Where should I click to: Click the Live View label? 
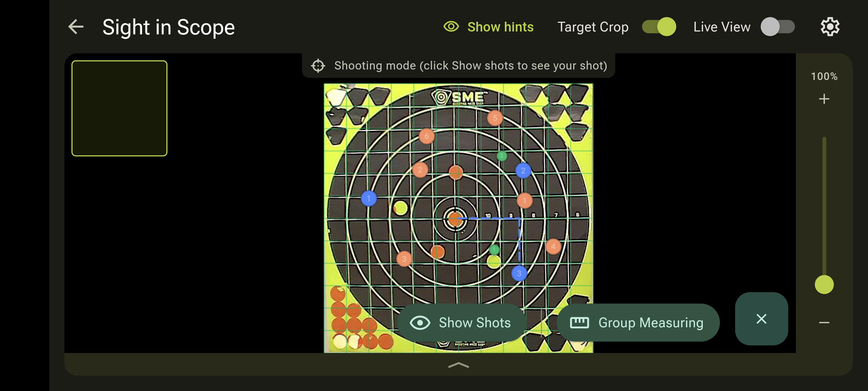pos(722,27)
